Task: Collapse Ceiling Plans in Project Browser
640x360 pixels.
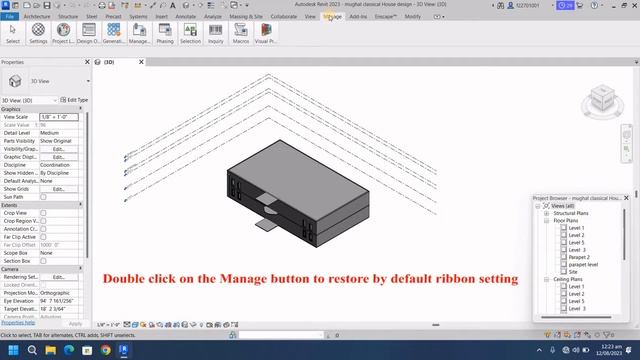Action: tap(547, 280)
